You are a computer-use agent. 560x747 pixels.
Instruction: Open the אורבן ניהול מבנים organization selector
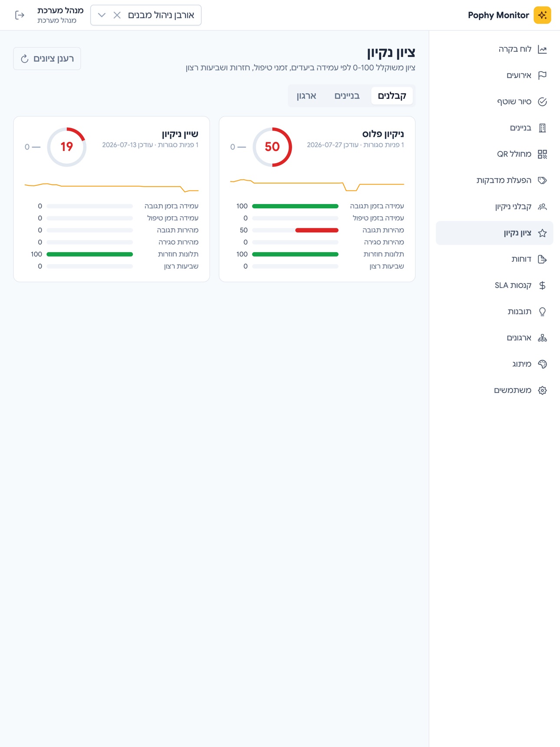(x=146, y=15)
